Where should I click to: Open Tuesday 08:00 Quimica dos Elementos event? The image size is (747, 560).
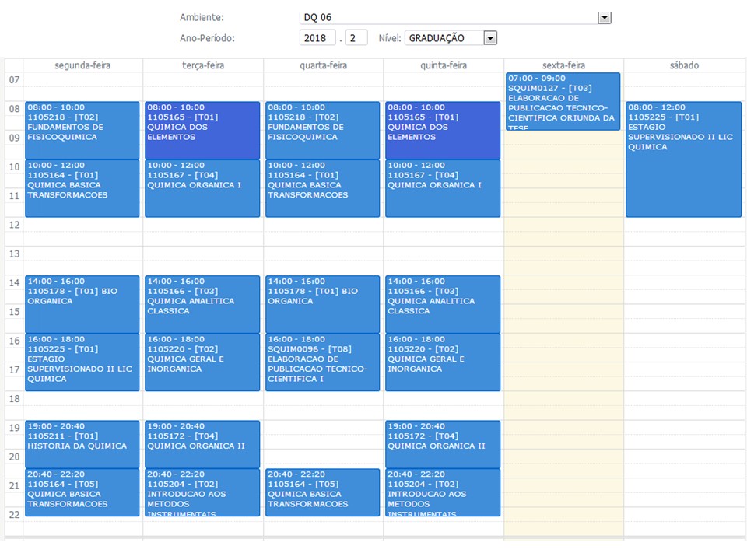(202, 130)
